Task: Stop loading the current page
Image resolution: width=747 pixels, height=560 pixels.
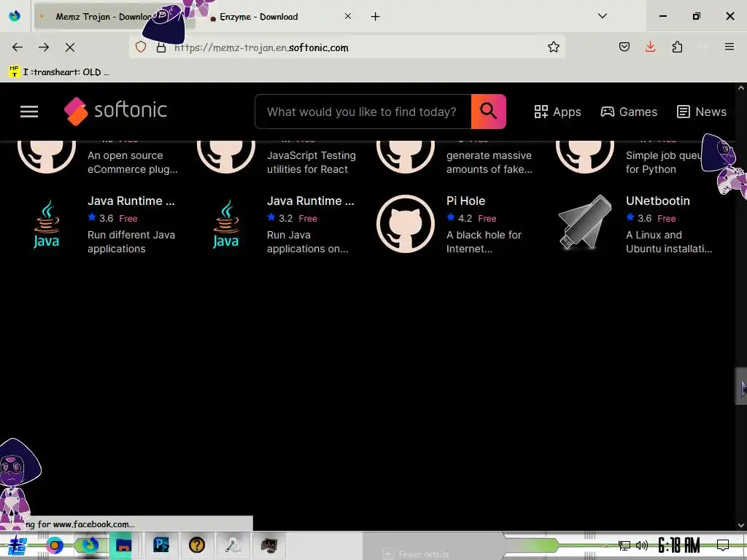Action: tap(70, 47)
